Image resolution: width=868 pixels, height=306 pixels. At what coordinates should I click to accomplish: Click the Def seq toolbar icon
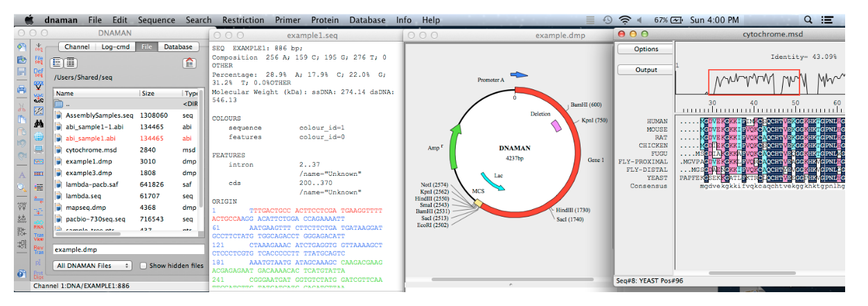tap(39, 72)
